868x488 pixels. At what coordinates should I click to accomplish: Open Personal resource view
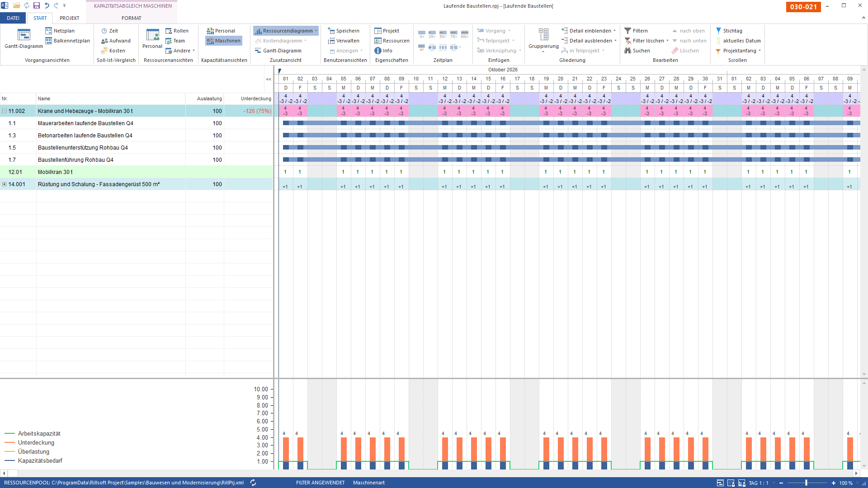(152, 38)
